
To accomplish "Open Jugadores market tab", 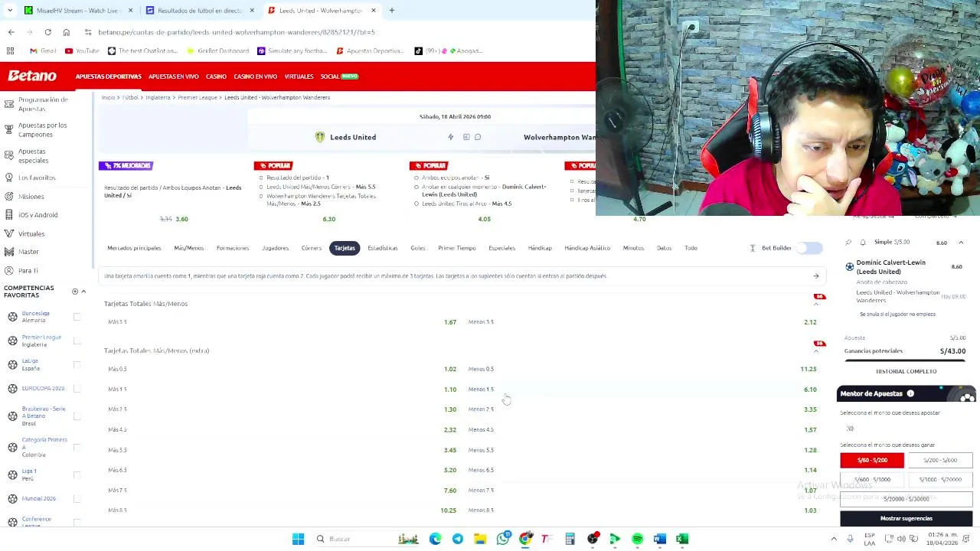I will (275, 248).
